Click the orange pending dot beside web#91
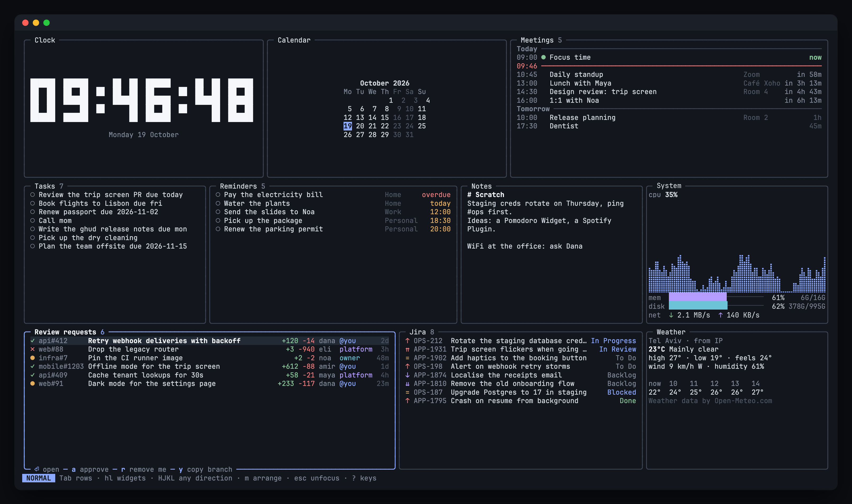This screenshot has height=504, width=852. pyautogui.click(x=33, y=384)
